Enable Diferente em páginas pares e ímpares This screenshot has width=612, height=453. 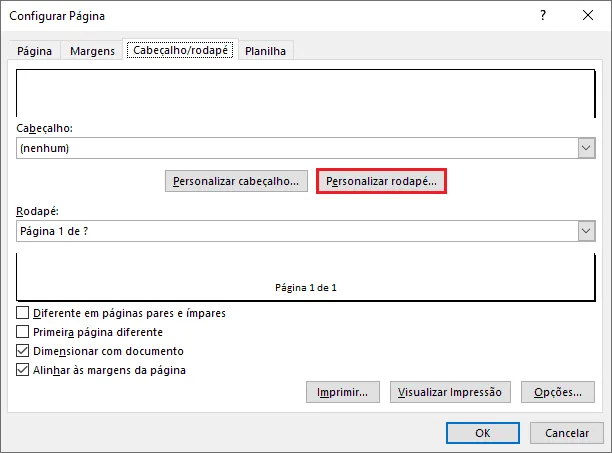click(23, 313)
